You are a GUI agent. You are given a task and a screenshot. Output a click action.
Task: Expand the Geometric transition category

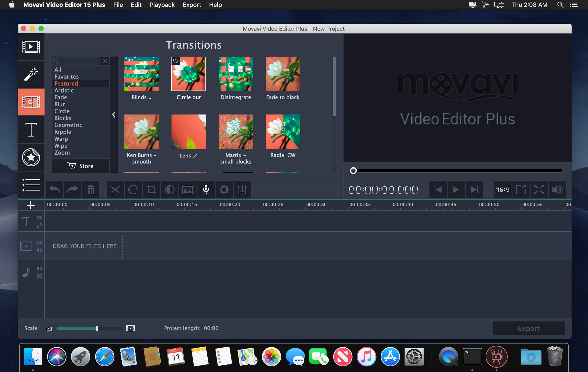[68, 124]
